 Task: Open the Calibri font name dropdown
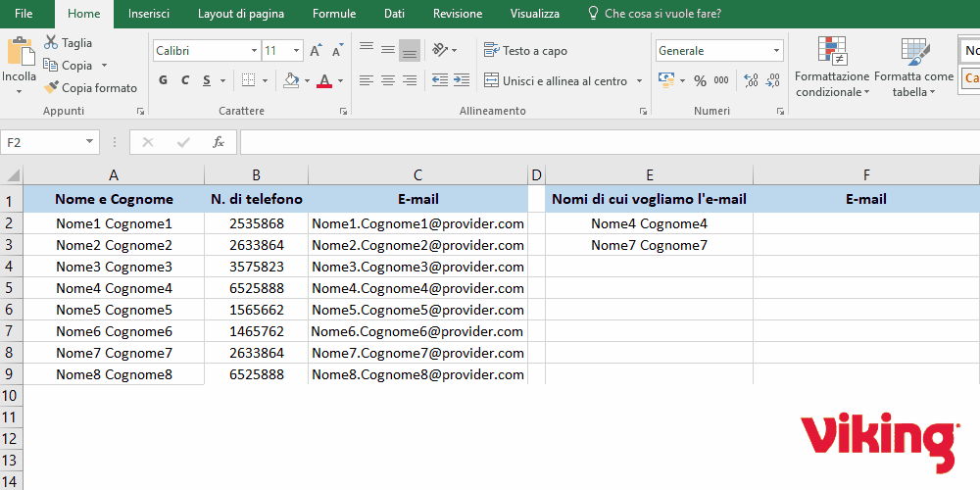255,51
